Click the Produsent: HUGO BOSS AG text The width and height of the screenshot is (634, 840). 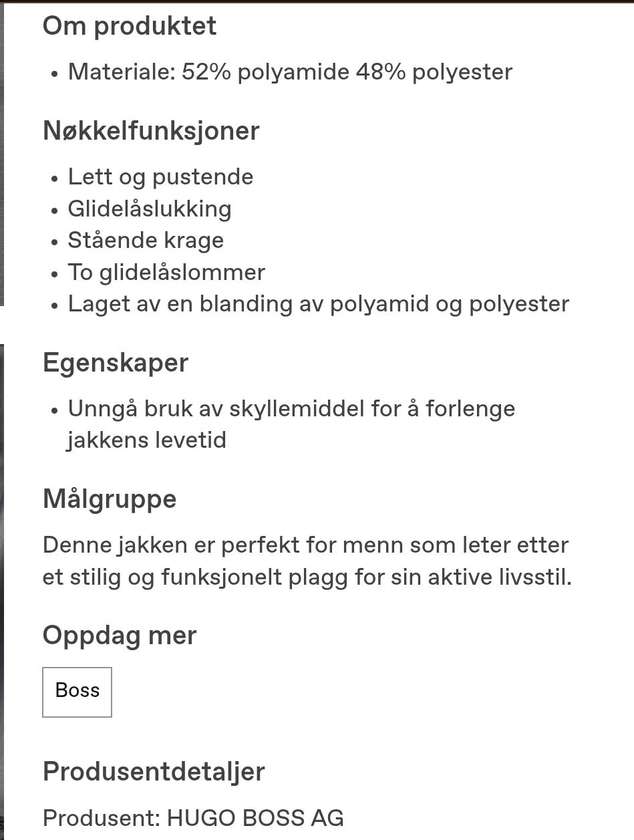pos(192,817)
